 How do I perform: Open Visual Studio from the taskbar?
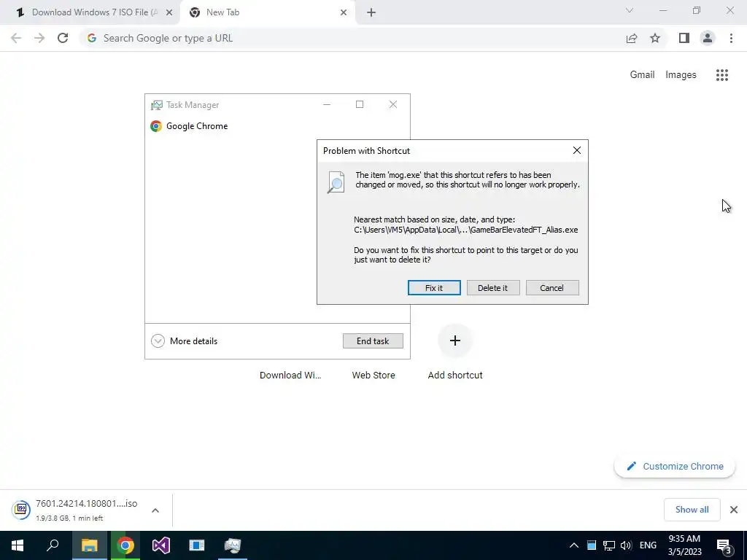tap(161, 545)
